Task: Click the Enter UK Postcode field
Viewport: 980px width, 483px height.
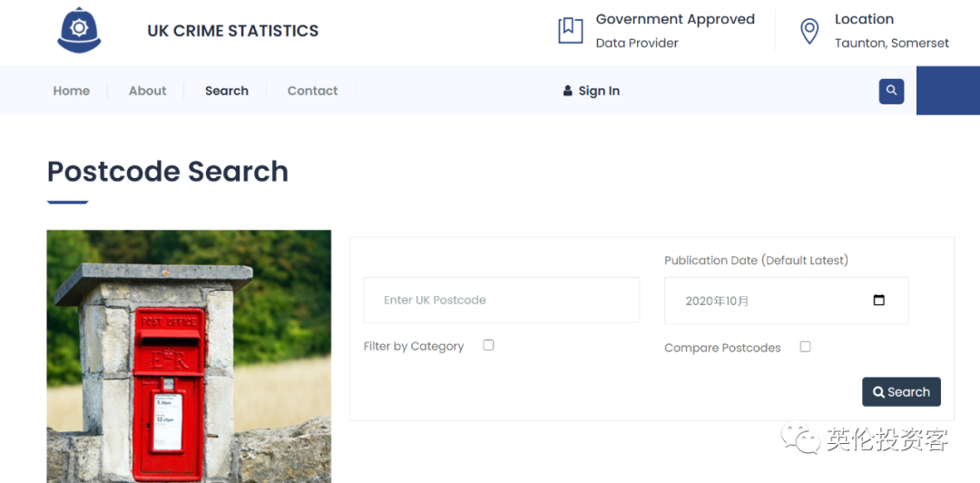Action: coord(501,301)
